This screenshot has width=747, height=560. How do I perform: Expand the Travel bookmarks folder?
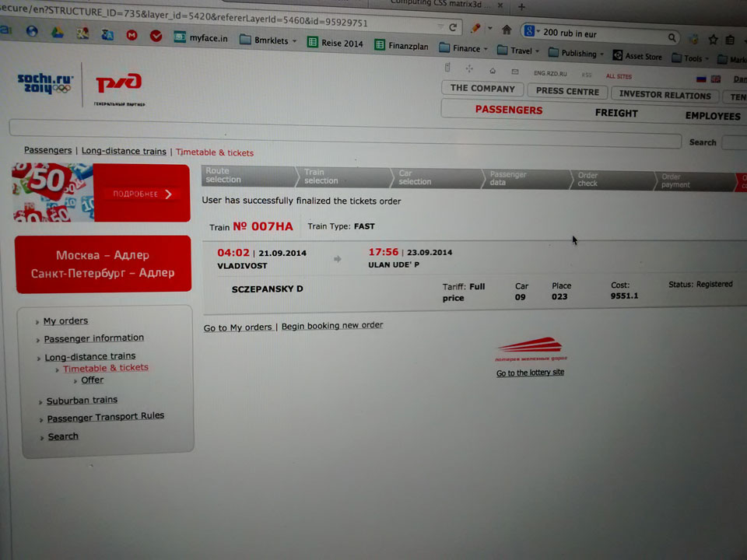point(519,51)
